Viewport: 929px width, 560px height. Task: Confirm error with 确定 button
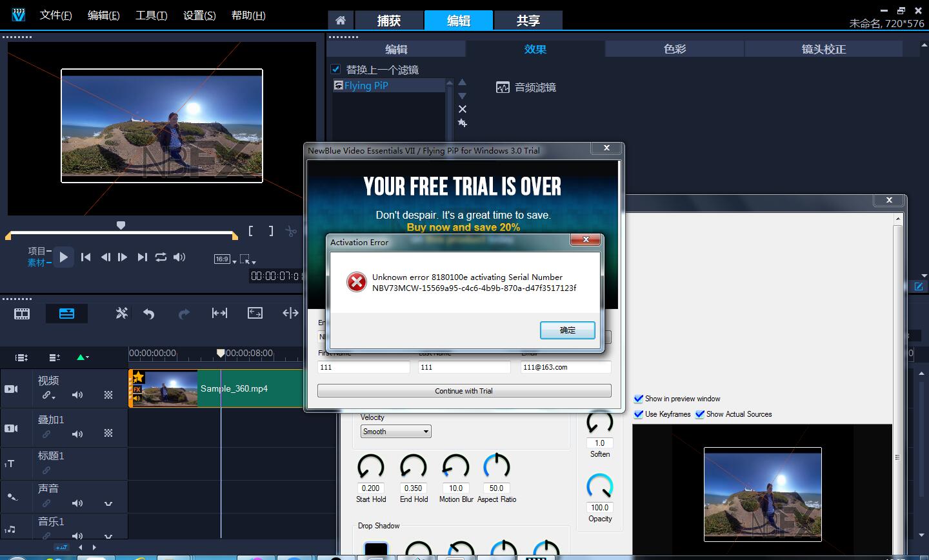pos(567,330)
